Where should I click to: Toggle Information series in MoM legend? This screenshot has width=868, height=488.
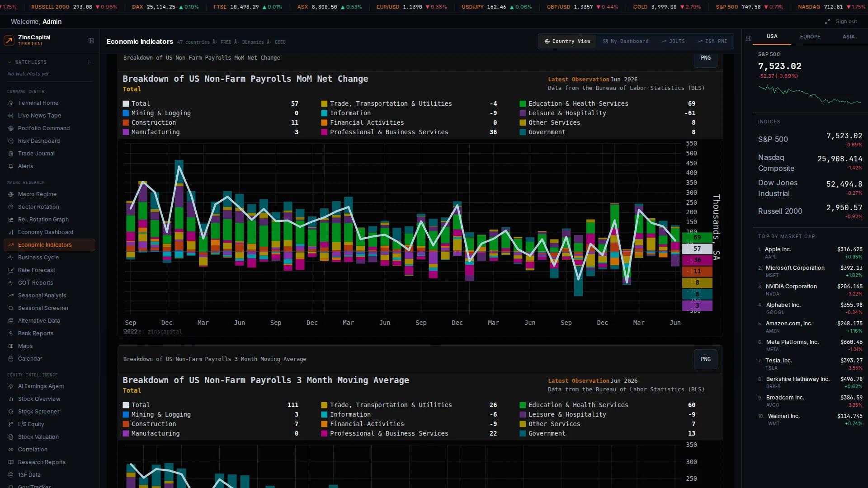coord(409,113)
